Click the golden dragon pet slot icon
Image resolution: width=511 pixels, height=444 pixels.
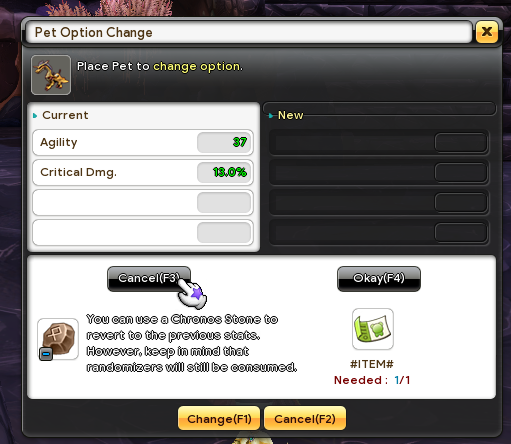(x=51, y=75)
